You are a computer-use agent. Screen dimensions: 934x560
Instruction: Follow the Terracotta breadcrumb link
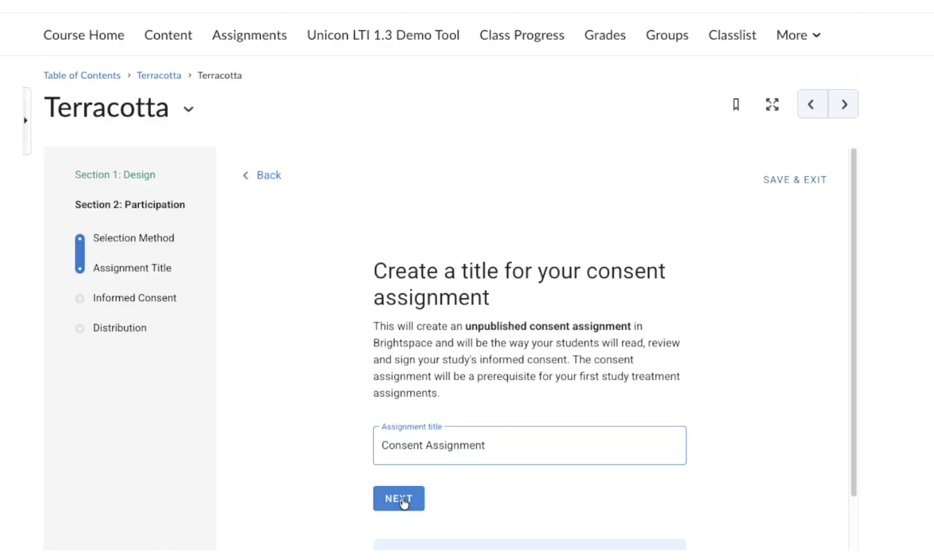[159, 75]
